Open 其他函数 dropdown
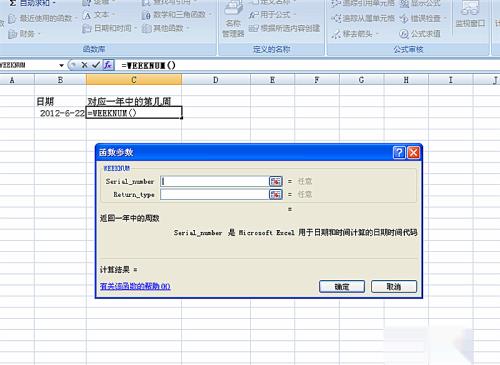 pyautogui.click(x=165, y=28)
